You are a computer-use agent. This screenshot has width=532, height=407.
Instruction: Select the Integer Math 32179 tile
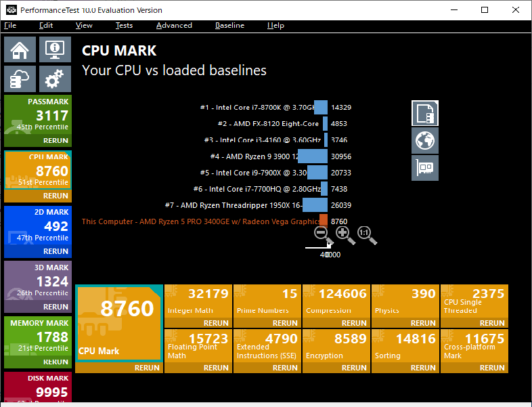tap(198, 301)
